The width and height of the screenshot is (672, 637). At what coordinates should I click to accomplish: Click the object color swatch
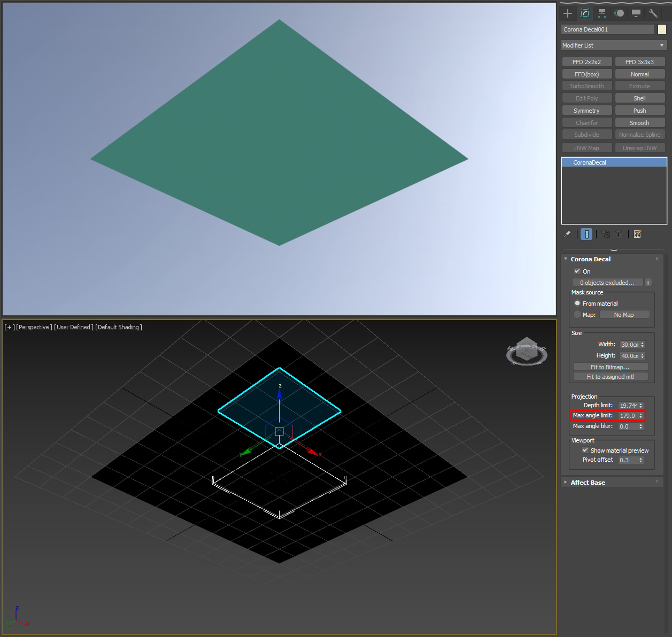[662, 29]
